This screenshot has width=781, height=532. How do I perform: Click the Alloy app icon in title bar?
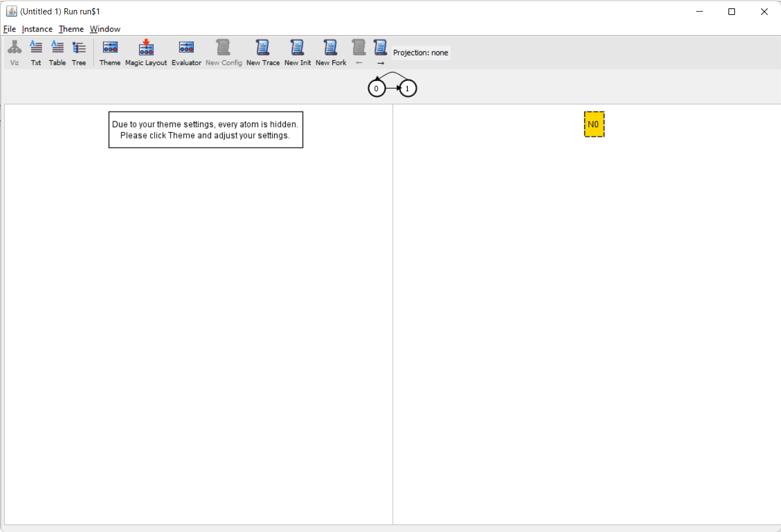[x=12, y=11]
